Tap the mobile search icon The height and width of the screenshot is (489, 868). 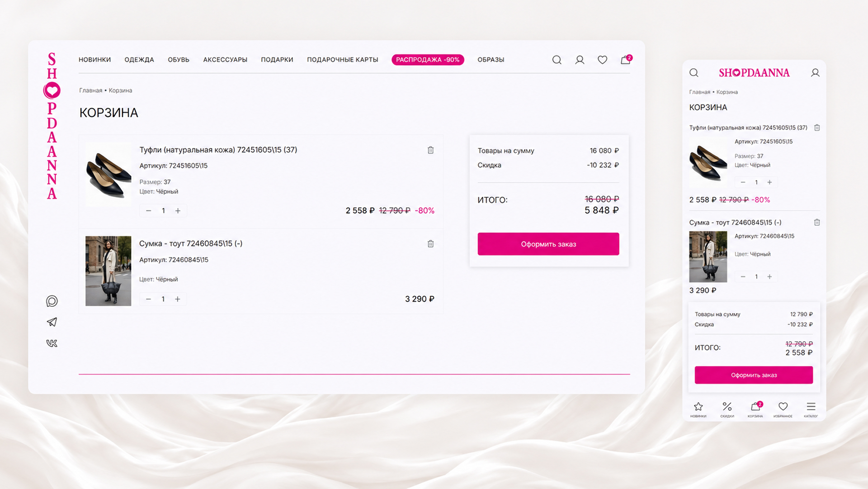[694, 73]
